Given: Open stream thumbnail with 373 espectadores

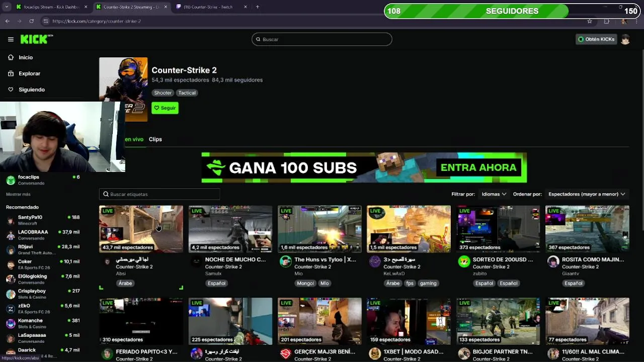Looking at the screenshot, I should [x=498, y=229].
